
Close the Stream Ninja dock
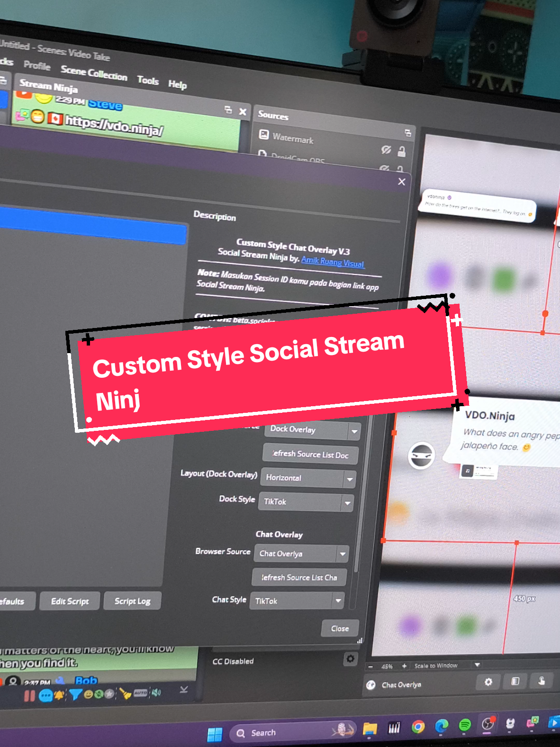(x=243, y=111)
